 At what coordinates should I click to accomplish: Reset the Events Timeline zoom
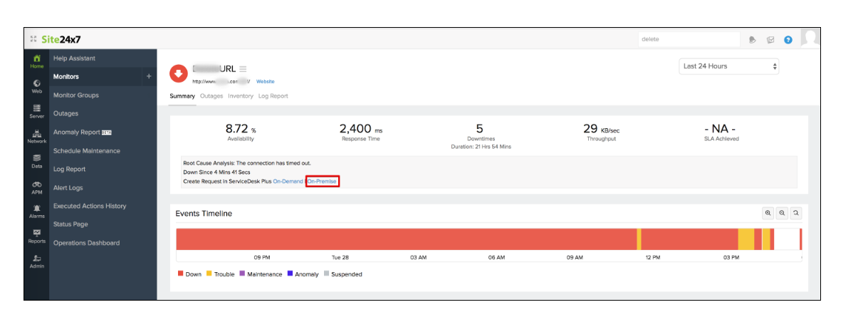coord(796,213)
